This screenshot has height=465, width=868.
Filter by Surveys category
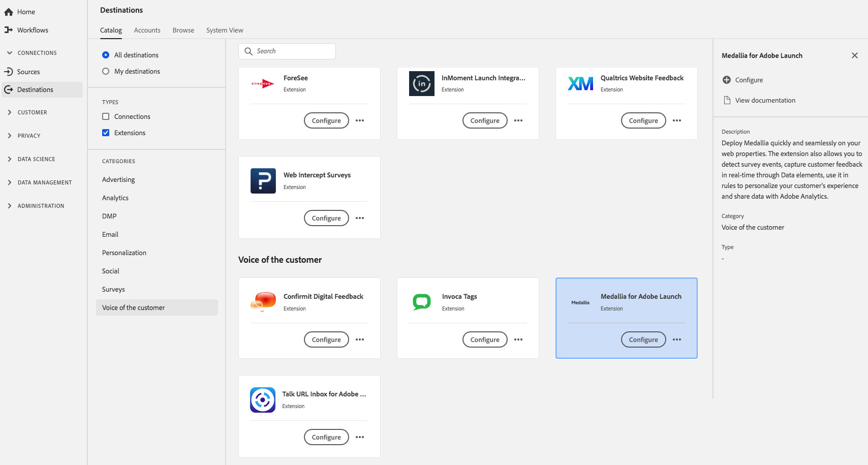pos(113,289)
